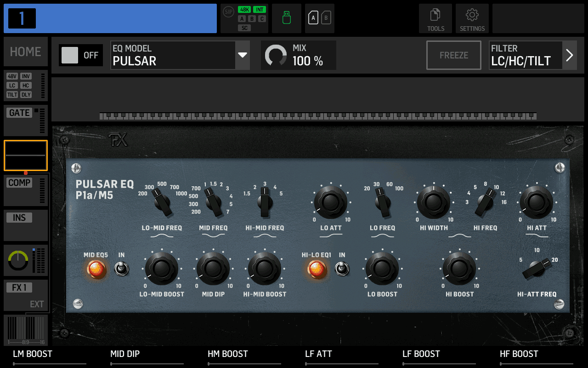
Task: Click the HI BOOST knob
Action: (x=459, y=269)
